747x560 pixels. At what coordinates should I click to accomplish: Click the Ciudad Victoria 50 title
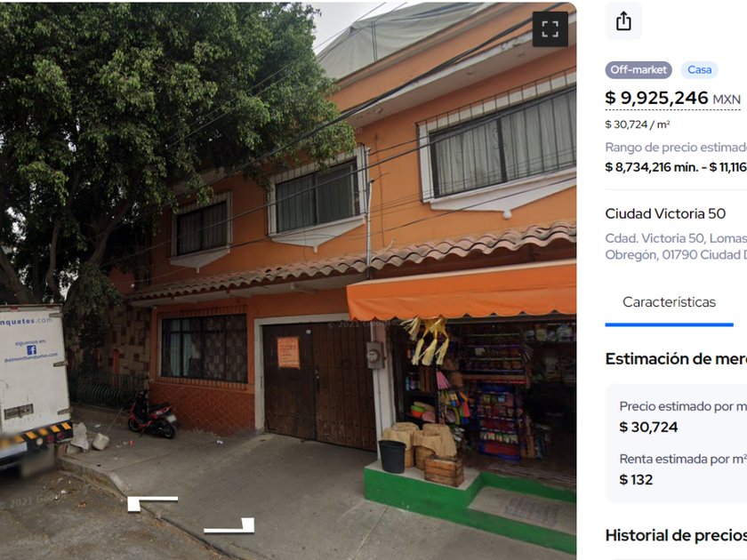665,213
